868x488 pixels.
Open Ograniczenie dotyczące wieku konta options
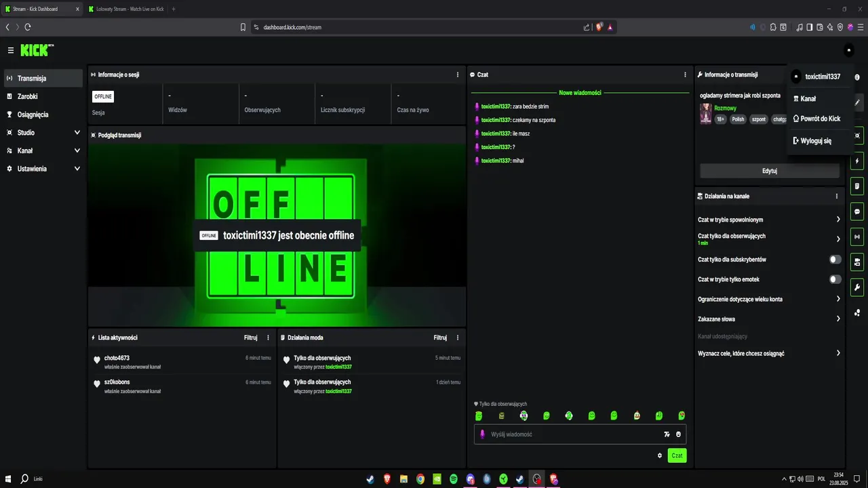(769, 299)
